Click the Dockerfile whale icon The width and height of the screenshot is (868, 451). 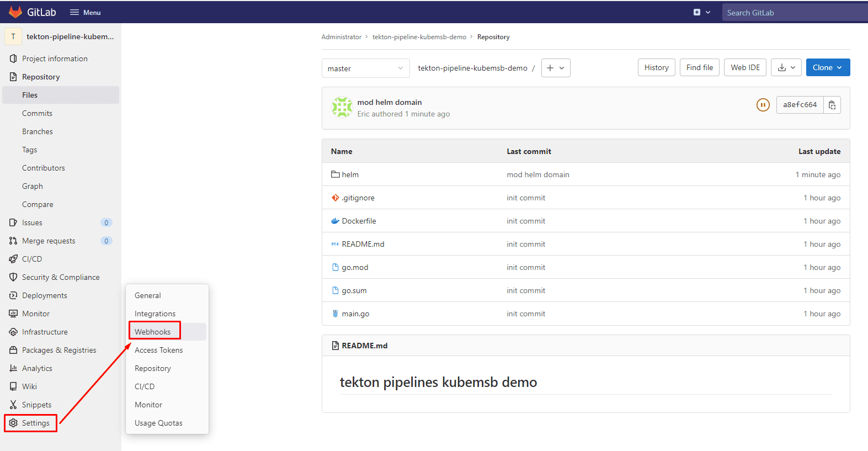pos(336,221)
